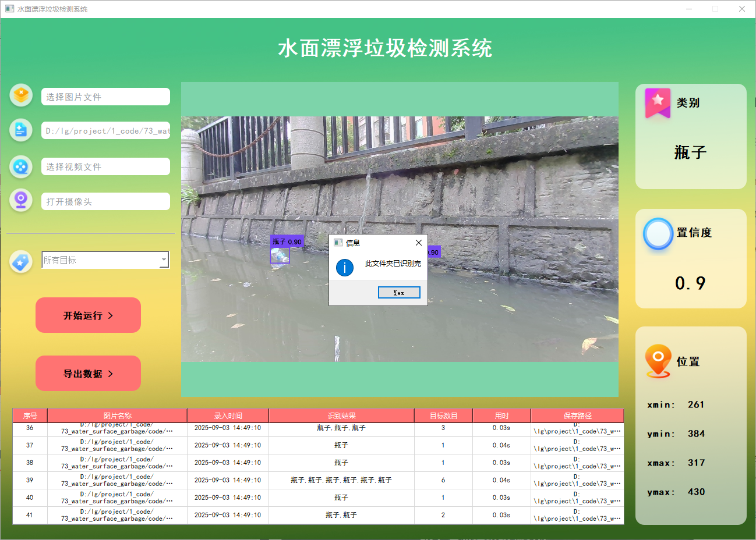This screenshot has height=540, width=756.
Task: Click the detected 瓶子 0.90 bounding box
Action: click(280, 255)
